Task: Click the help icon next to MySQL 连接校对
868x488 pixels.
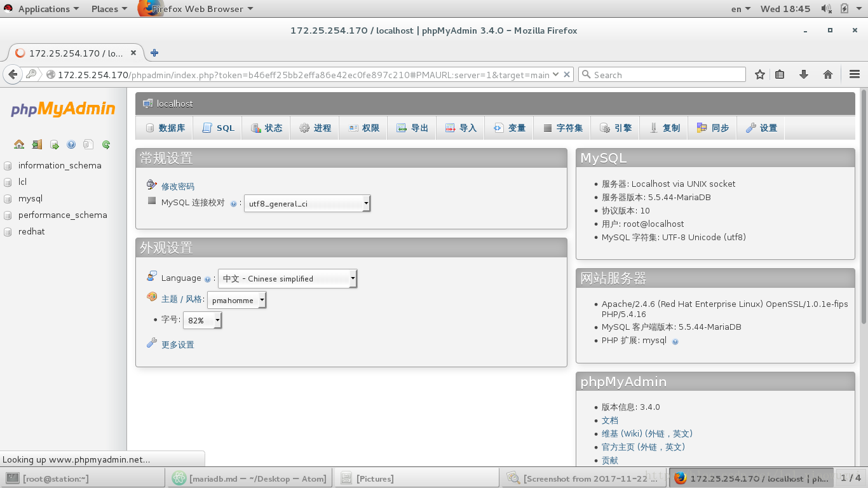Action: [x=233, y=204]
